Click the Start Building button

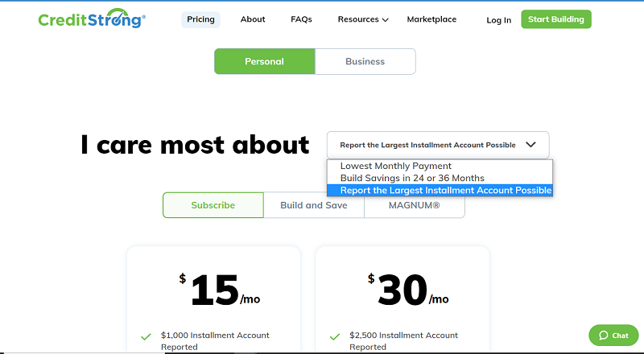(x=556, y=19)
